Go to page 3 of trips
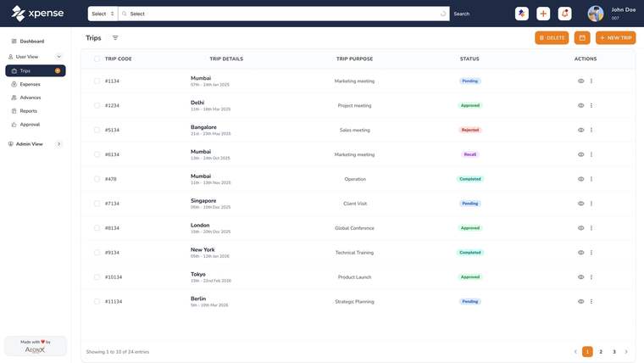 click(614, 351)
